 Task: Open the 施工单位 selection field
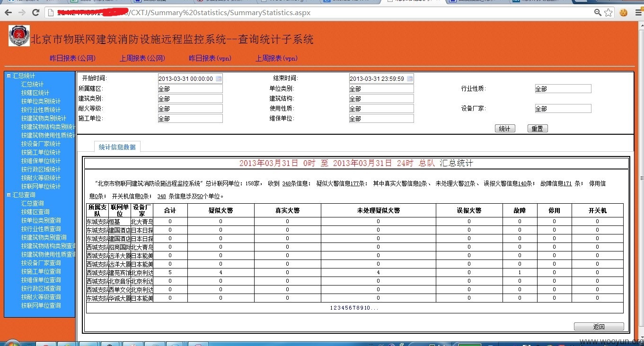(x=190, y=119)
